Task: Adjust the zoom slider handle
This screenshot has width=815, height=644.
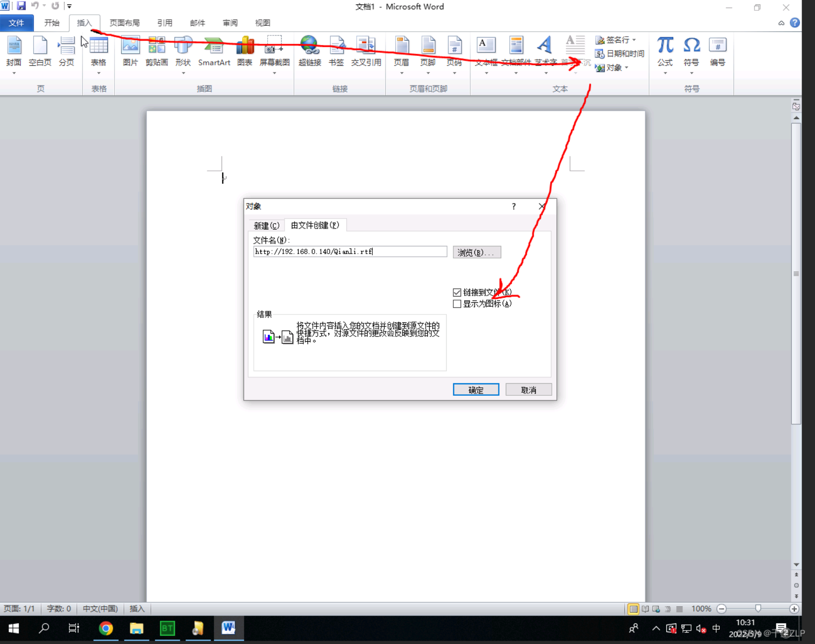Action: point(758,609)
